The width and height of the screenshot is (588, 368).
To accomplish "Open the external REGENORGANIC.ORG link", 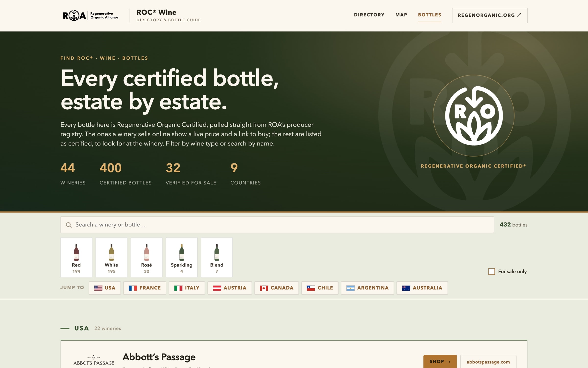I will (x=490, y=15).
